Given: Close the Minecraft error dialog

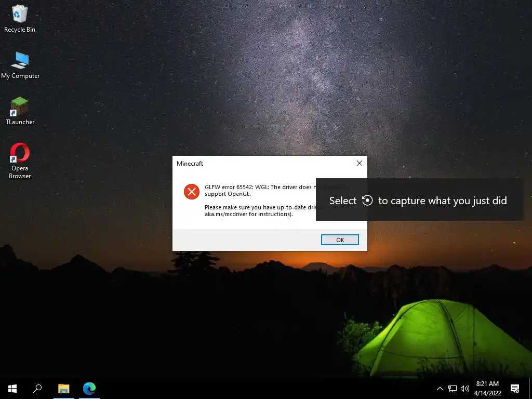Looking at the screenshot, I should 360,163.
